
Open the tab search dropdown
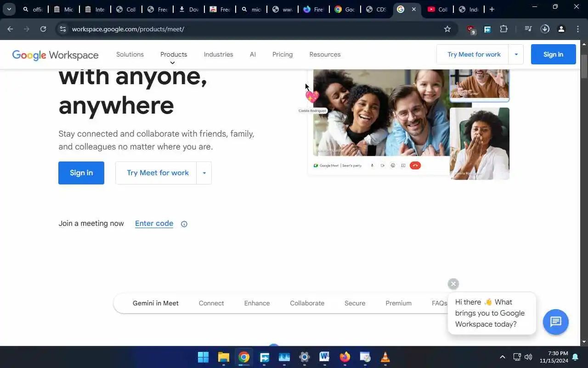pos(9,9)
